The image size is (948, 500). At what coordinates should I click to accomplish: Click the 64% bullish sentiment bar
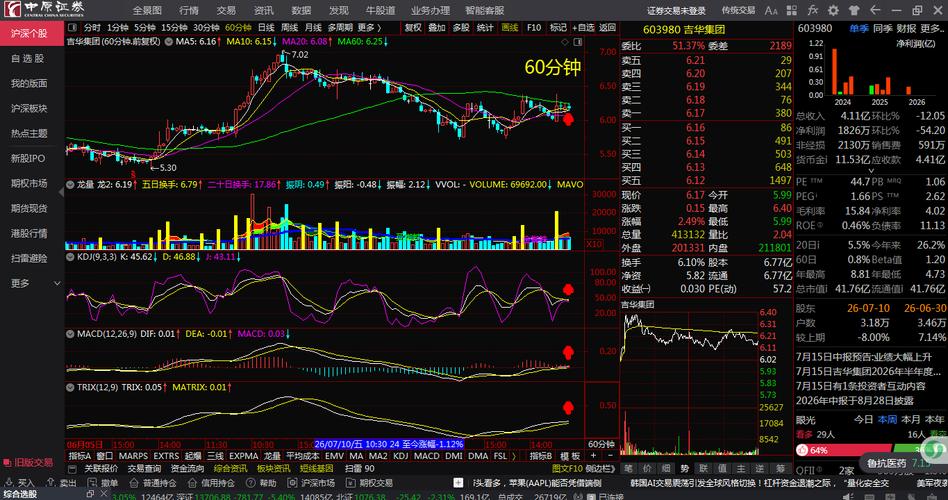844,450
